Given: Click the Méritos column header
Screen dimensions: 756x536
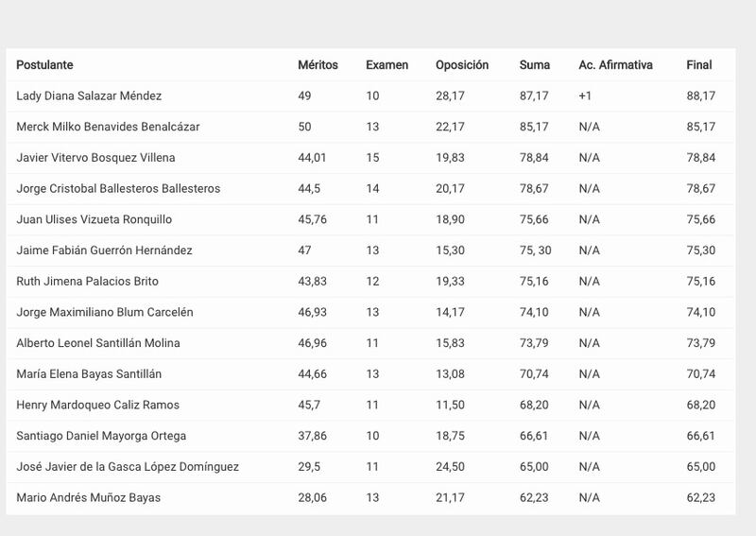Looking at the screenshot, I should click(318, 64).
